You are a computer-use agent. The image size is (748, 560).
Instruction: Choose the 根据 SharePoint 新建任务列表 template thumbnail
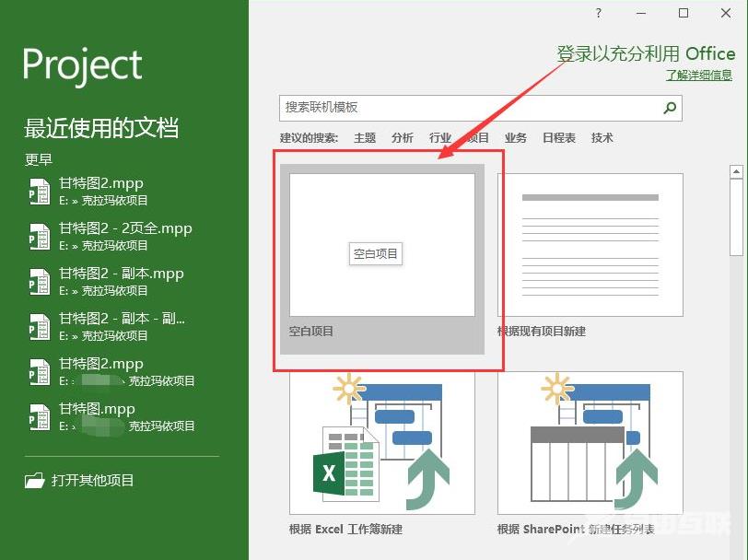pos(590,443)
